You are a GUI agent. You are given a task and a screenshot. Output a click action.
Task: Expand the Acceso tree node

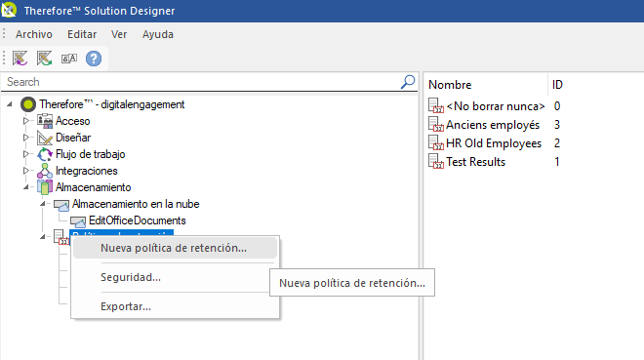[x=26, y=121]
